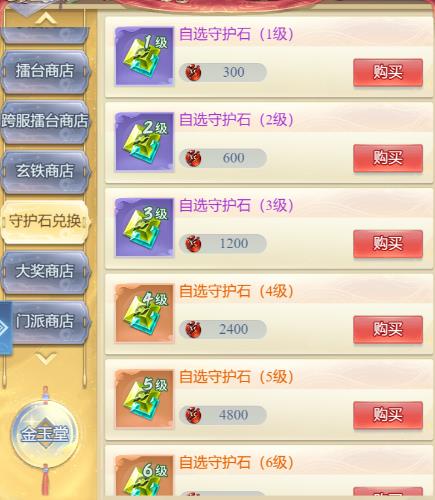Viewport: 435px width, 500px height.
Task: Click the up chevron above shop tabs
Action: click(x=46, y=19)
